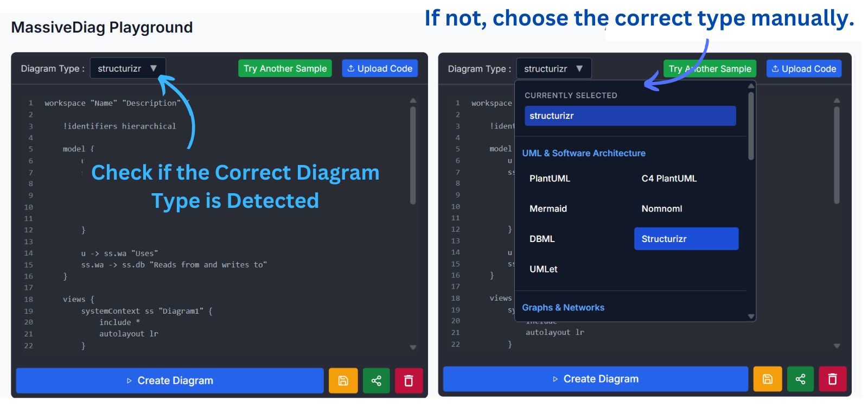Click 'autolayout lr' line in right editor
Screen dimensions: 868x407
[x=555, y=332]
